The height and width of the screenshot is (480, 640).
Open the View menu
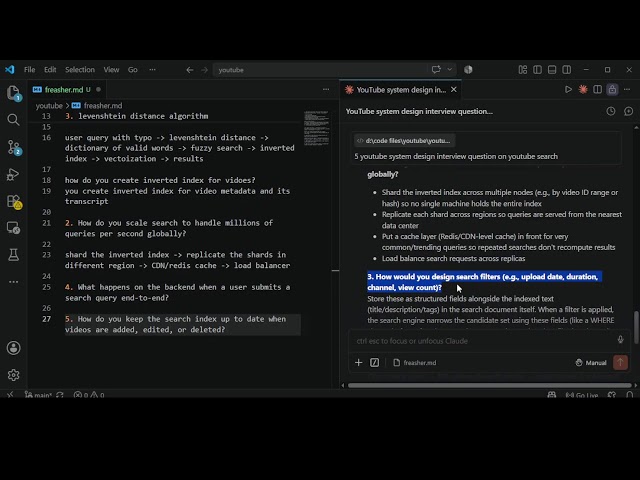pos(111,70)
